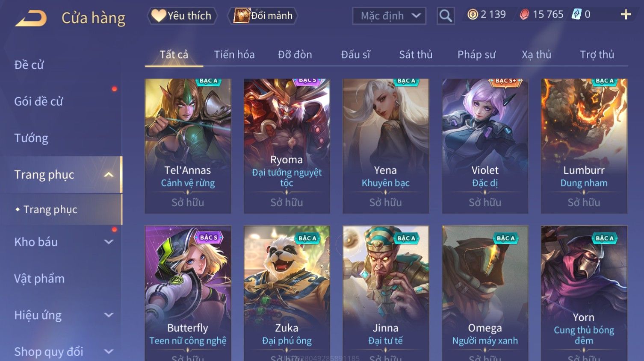
Task: Open Tel'Annas Cảnh vệ rừng skin
Action: [188, 146]
